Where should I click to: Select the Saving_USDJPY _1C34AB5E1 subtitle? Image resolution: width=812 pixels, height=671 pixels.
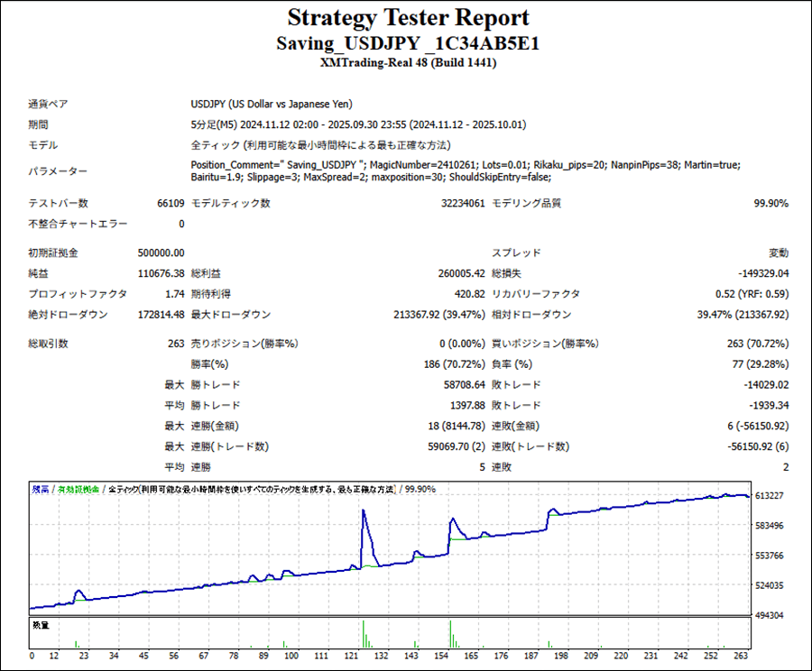coord(408,43)
